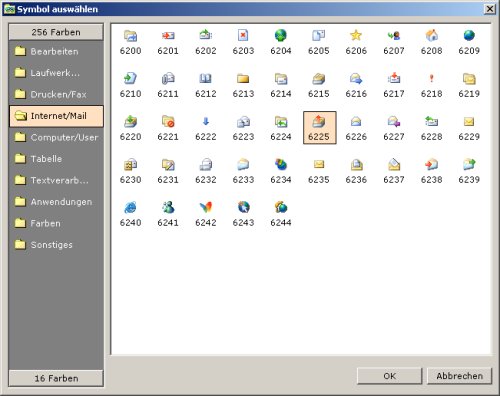Open the Farben category
This screenshot has height=396, width=500.
56,223
